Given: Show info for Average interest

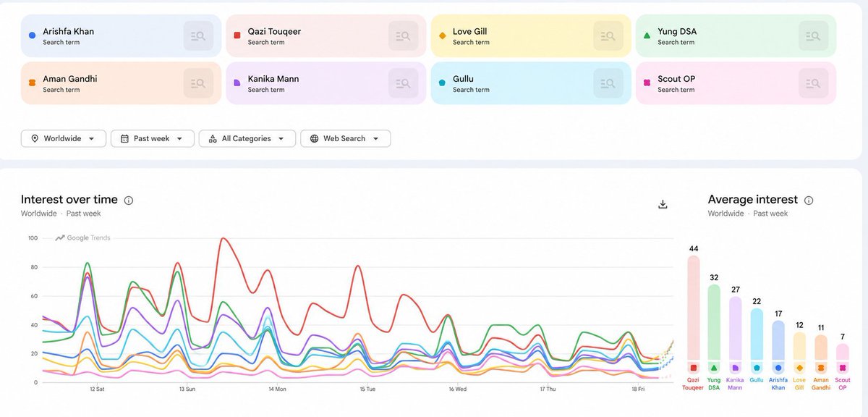Looking at the screenshot, I should (x=809, y=201).
